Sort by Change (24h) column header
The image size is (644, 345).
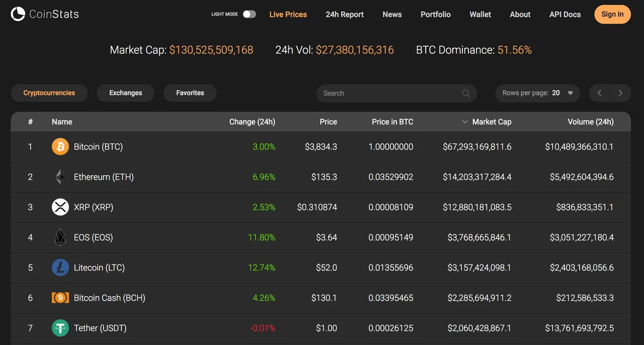(252, 122)
